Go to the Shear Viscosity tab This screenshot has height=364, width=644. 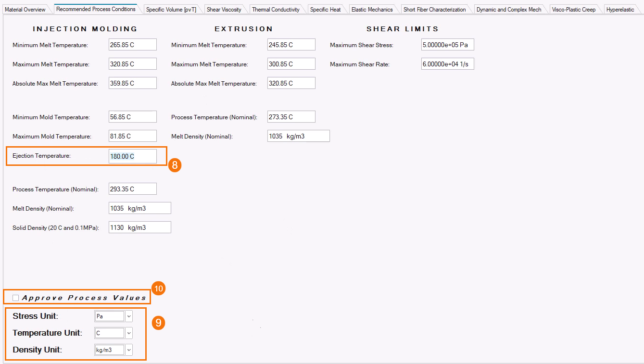224,10
